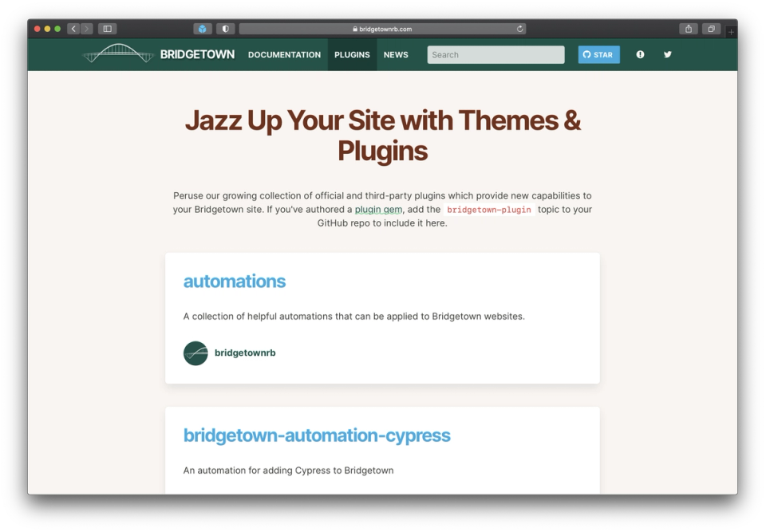Open the exclamation mark icon in navbar
Image resolution: width=766 pixels, height=532 pixels.
coord(640,54)
